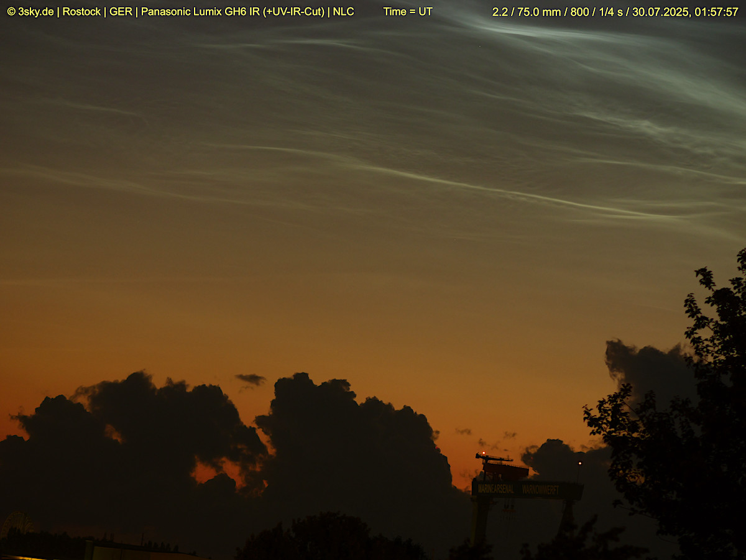Image resolution: width=746 pixels, height=560 pixels.
Task: Click the '© 3sky.de | Rostock | GER' caption text
Action: coord(70,12)
